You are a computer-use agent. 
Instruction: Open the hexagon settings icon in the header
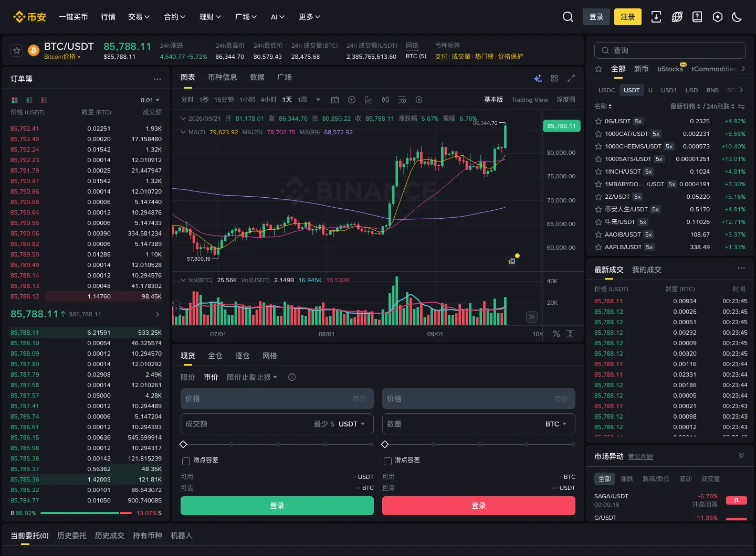(718, 17)
